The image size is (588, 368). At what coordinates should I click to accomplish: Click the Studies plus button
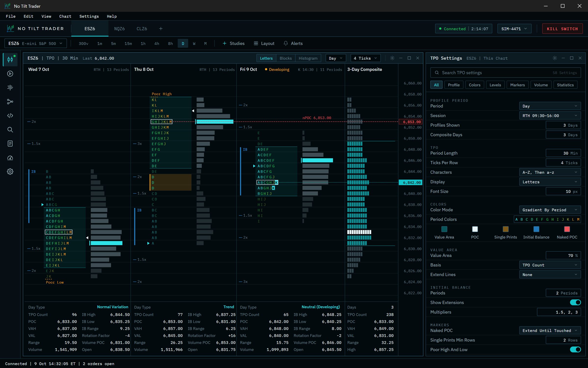233,43
